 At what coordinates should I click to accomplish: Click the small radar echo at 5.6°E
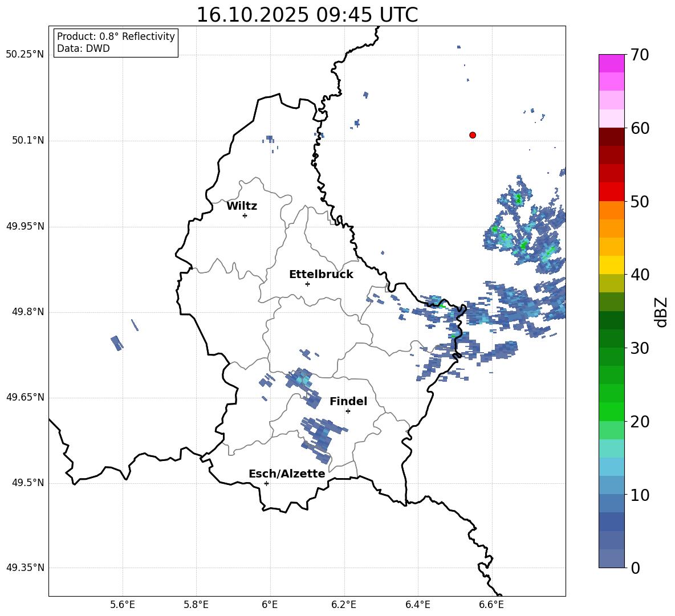(x=117, y=343)
